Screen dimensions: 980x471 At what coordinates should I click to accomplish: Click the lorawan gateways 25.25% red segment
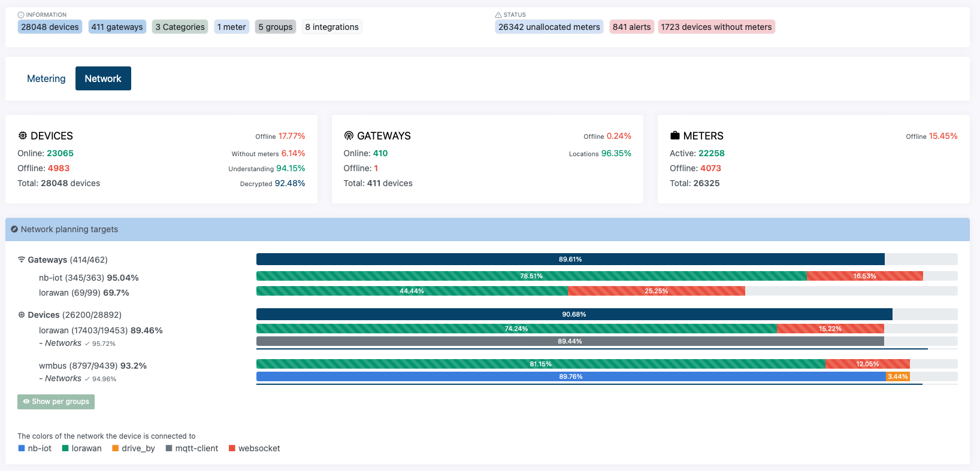point(657,291)
